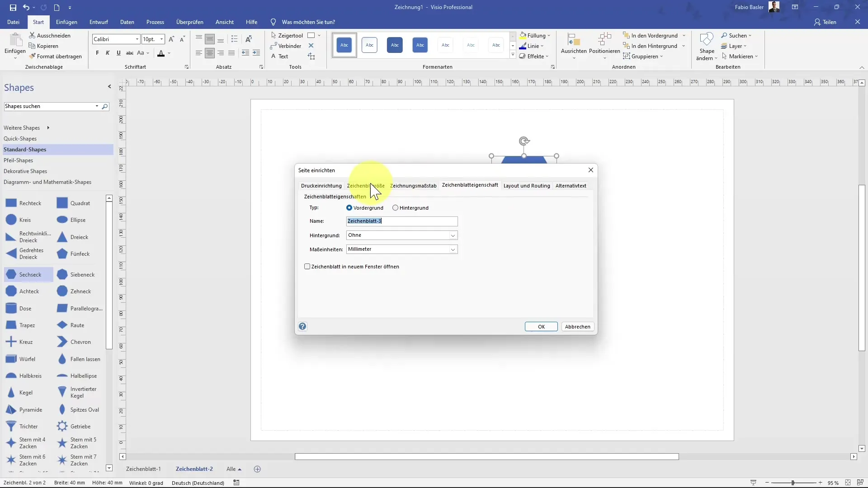Screen dimensions: 868x488
Task: Click In den Vordergrund button
Action: pyautogui.click(x=651, y=35)
